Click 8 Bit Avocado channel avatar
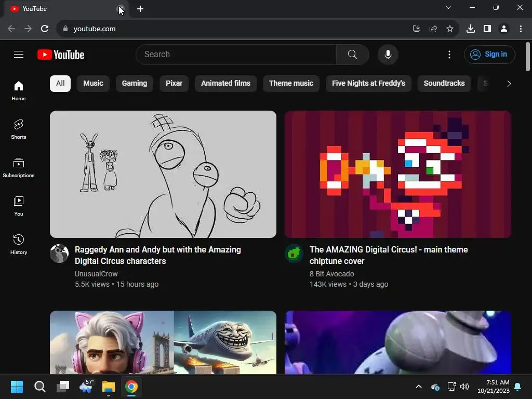Viewport: 532px width, 399px height. pos(294,254)
